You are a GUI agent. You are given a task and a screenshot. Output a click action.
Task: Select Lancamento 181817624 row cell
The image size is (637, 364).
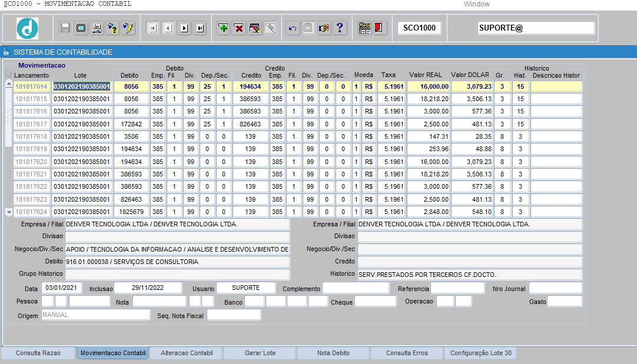31,212
